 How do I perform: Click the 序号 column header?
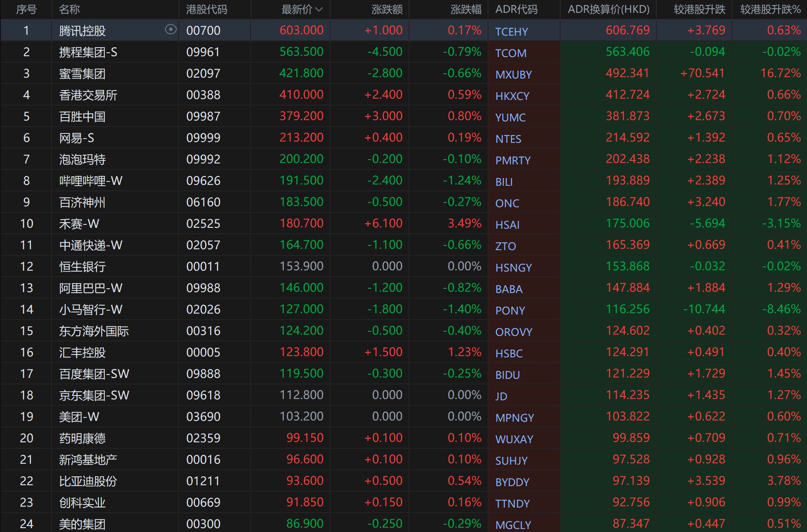pyautogui.click(x=26, y=10)
